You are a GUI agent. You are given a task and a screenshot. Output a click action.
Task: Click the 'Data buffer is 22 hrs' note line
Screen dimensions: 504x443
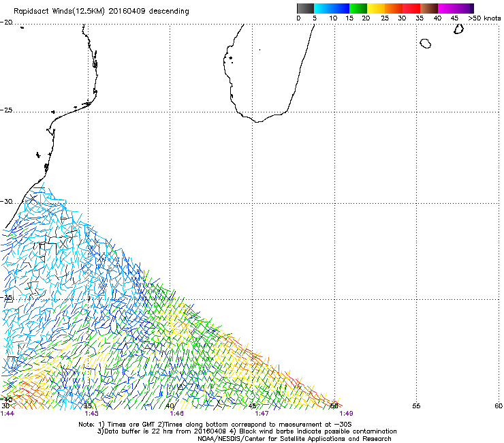[x=247, y=431]
